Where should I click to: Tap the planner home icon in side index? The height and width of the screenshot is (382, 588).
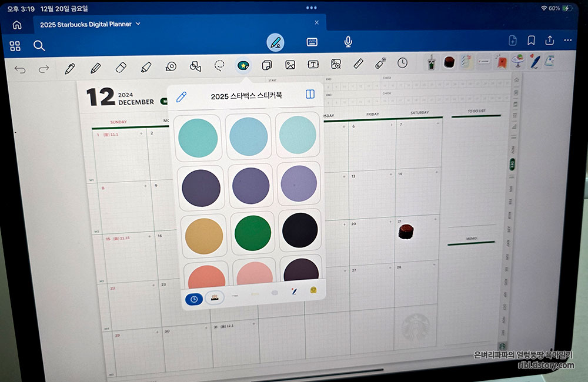coord(516,80)
